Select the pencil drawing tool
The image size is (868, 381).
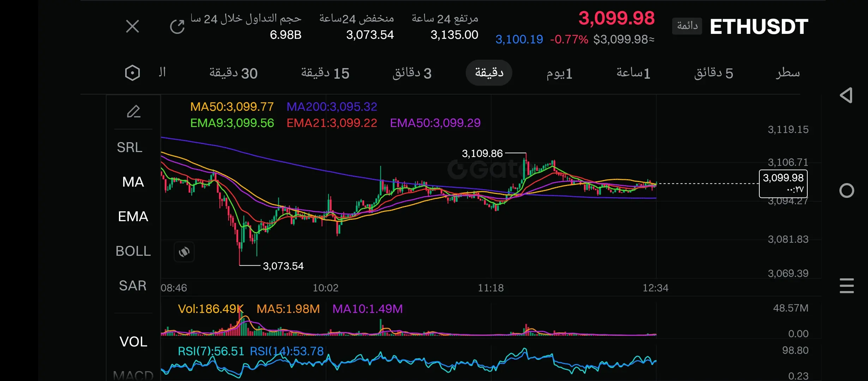click(134, 112)
